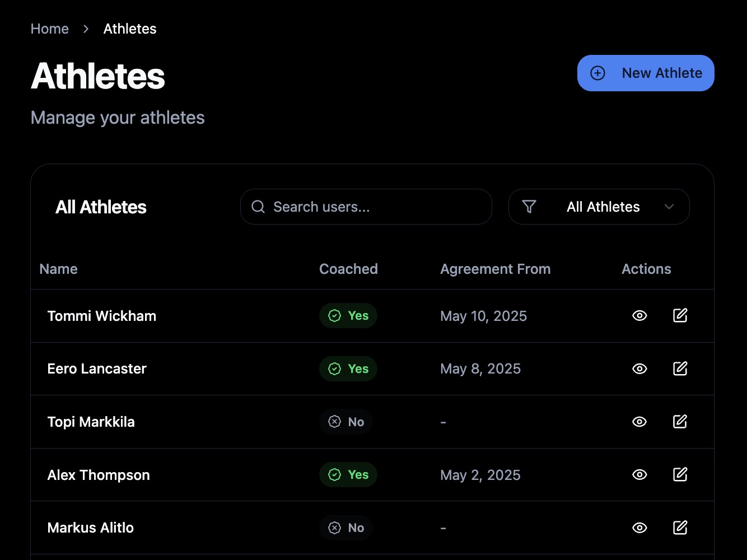Click the Athletes breadcrumb
This screenshot has width=747, height=560.
coord(130,29)
